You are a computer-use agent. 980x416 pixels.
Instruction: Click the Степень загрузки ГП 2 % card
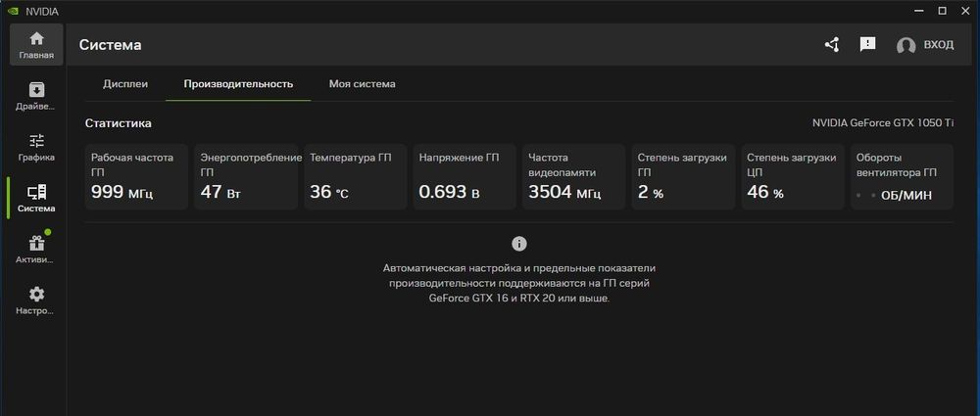pyautogui.click(x=683, y=177)
